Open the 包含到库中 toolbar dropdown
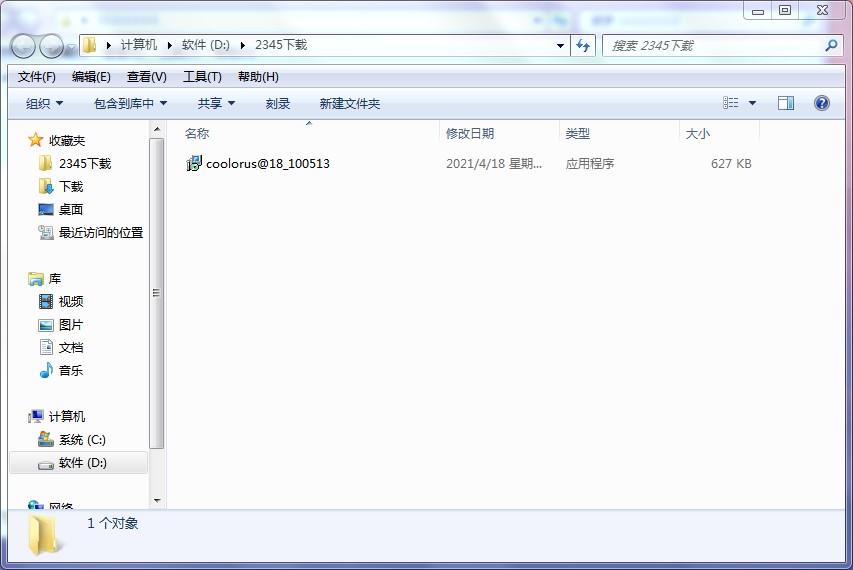 tap(131, 103)
